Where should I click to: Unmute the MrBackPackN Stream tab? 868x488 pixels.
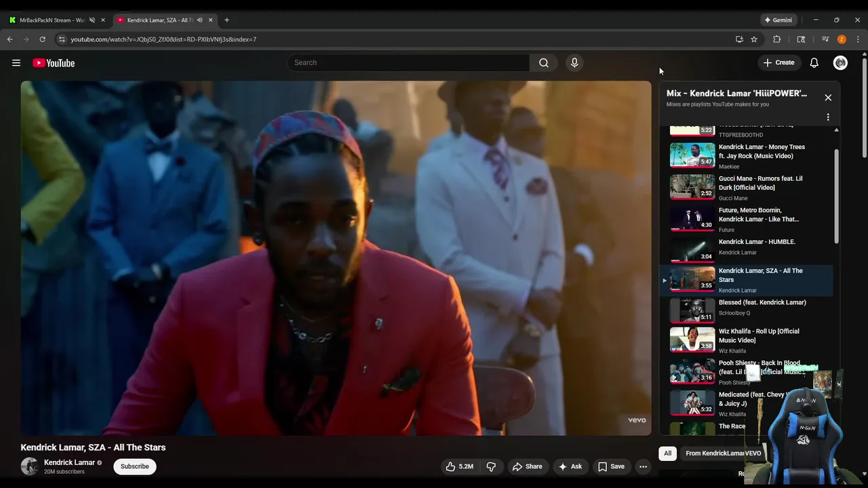point(92,20)
